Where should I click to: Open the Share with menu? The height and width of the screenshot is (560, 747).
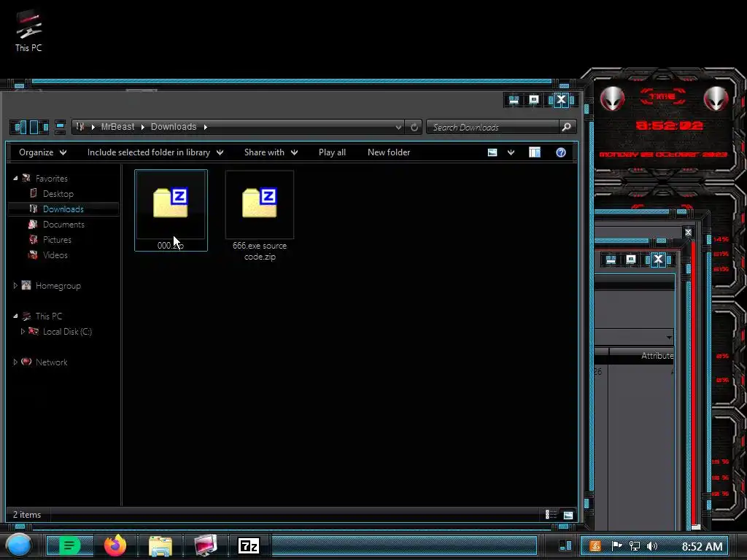point(271,152)
